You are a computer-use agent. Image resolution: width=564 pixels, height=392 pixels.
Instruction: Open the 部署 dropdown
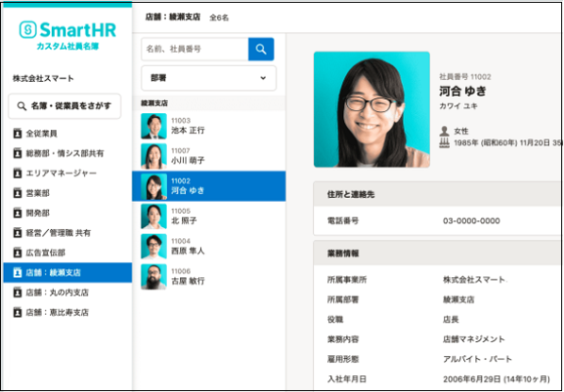(x=209, y=78)
